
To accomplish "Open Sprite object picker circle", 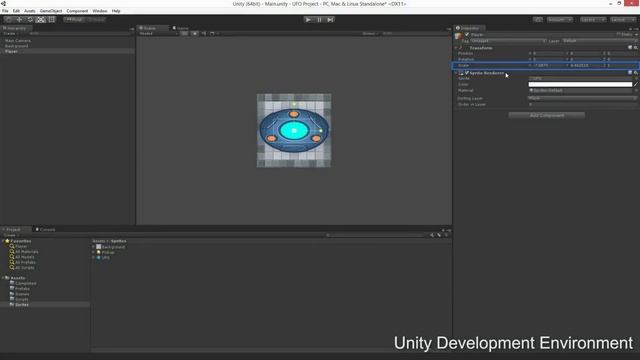I will (x=636, y=78).
